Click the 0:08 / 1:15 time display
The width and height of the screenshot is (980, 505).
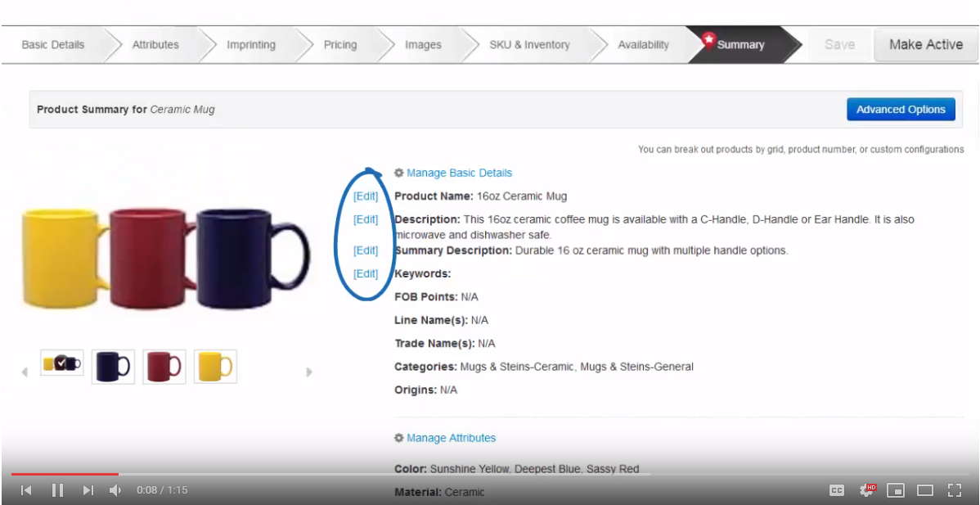162,490
